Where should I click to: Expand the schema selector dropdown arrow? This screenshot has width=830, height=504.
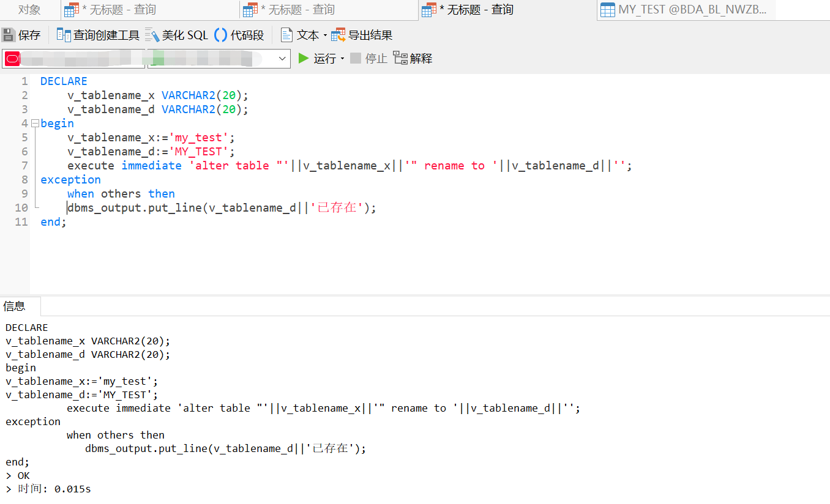282,59
